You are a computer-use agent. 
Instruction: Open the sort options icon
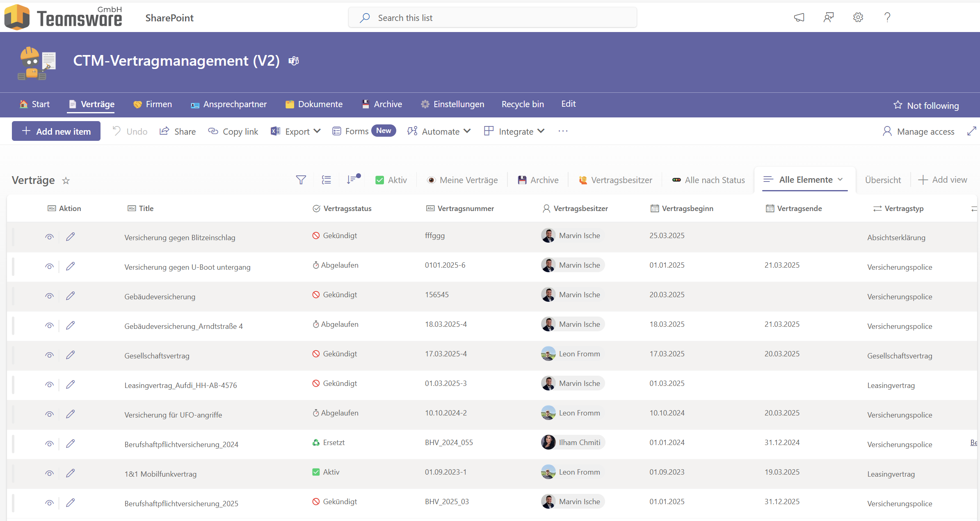click(x=352, y=179)
